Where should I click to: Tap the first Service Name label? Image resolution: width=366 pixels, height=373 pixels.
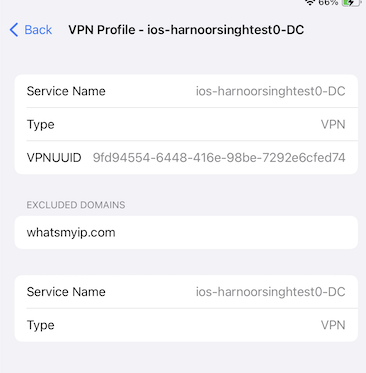click(66, 91)
